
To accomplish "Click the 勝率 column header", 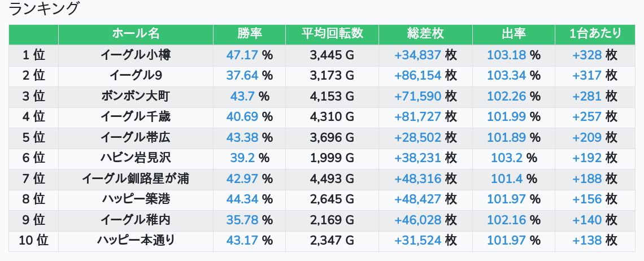I will tap(249, 34).
